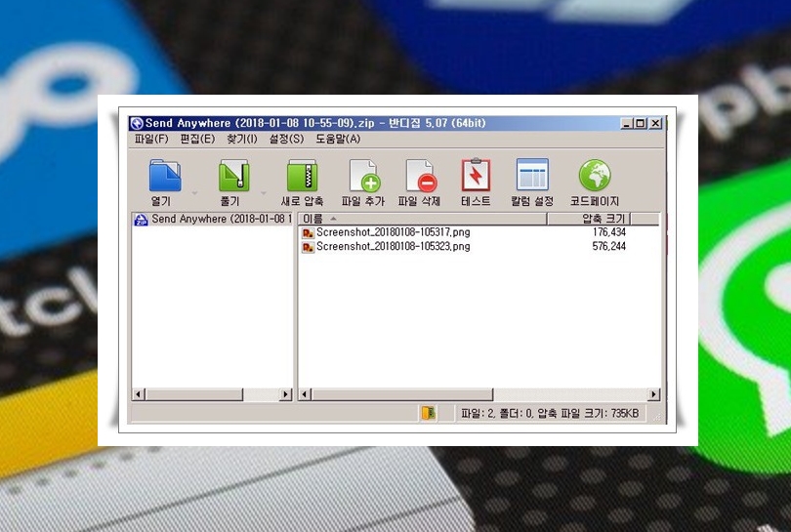Image resolution: width=791 pixels, height=532 pixels.
Task: Run the 테스트 (Test) archive tool
Action: (x=476, y=175)
